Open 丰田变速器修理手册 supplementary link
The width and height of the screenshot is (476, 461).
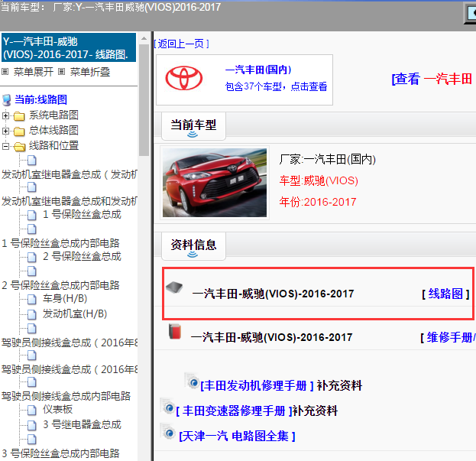[234, 411]
